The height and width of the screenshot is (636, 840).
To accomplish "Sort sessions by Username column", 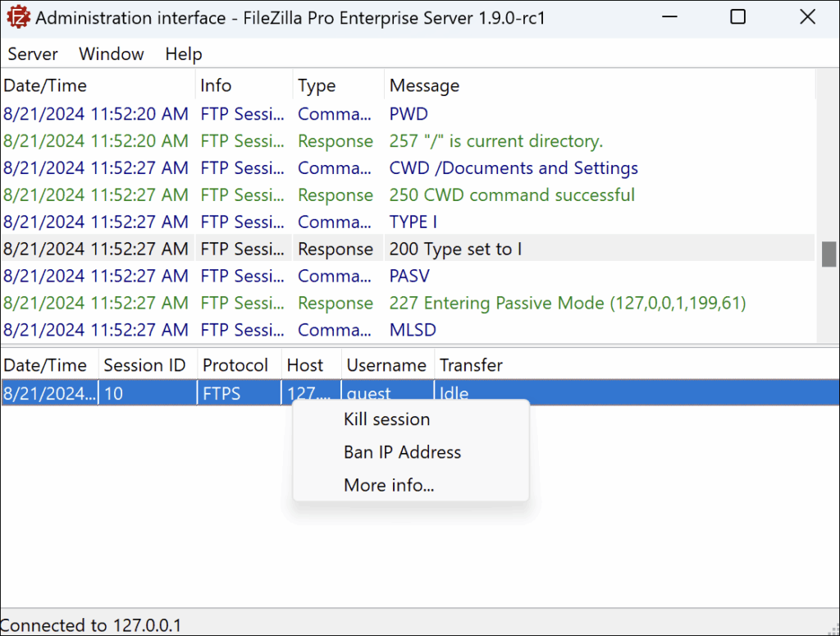I will (386, 365).
